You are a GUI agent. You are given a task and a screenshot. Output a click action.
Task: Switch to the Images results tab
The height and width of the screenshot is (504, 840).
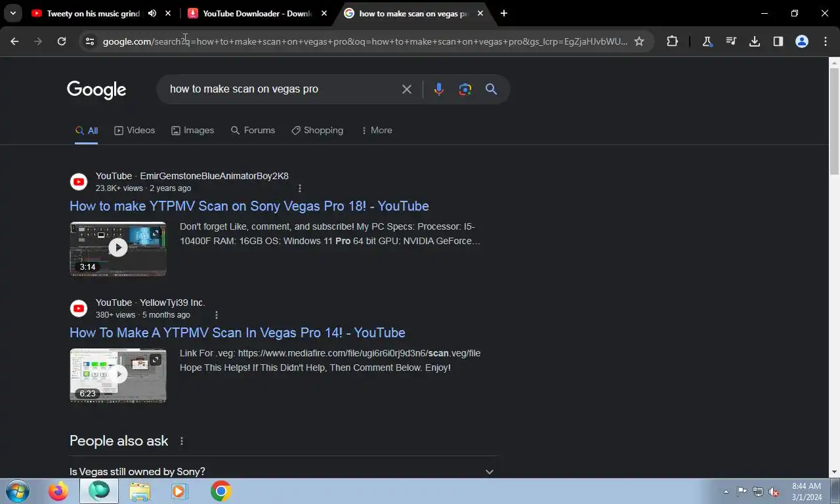coord(192,131)
